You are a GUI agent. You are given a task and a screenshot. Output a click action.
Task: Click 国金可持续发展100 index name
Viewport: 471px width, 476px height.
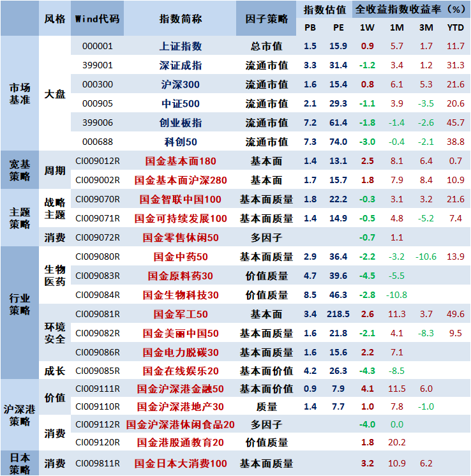(181, 218)
